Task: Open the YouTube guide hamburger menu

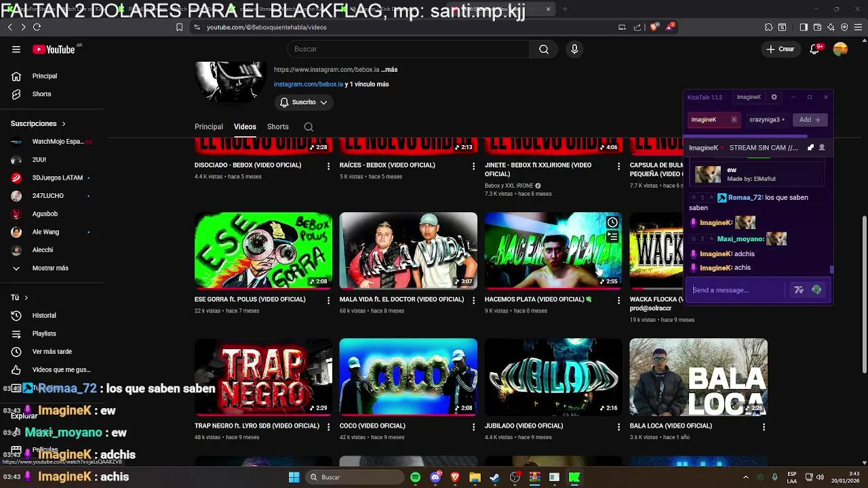Action: pos(16,49)
